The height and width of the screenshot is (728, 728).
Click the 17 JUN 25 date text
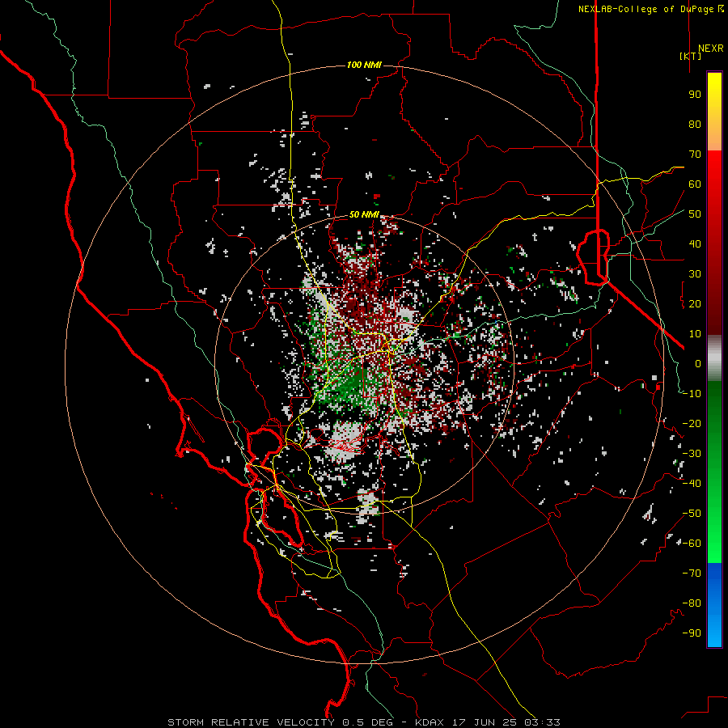pos(485,722)
